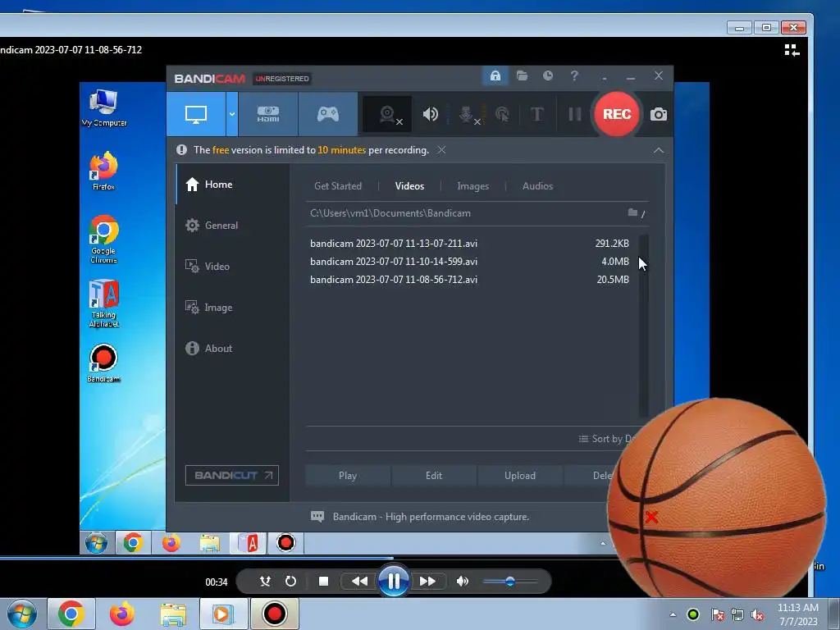Toggle mouse click effects icon
Screen dimensions: 840x630
pos(502,114)
